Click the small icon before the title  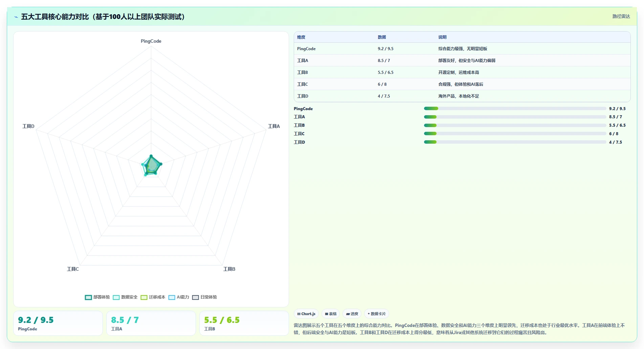pyautogui.click(x=16, y=17)
